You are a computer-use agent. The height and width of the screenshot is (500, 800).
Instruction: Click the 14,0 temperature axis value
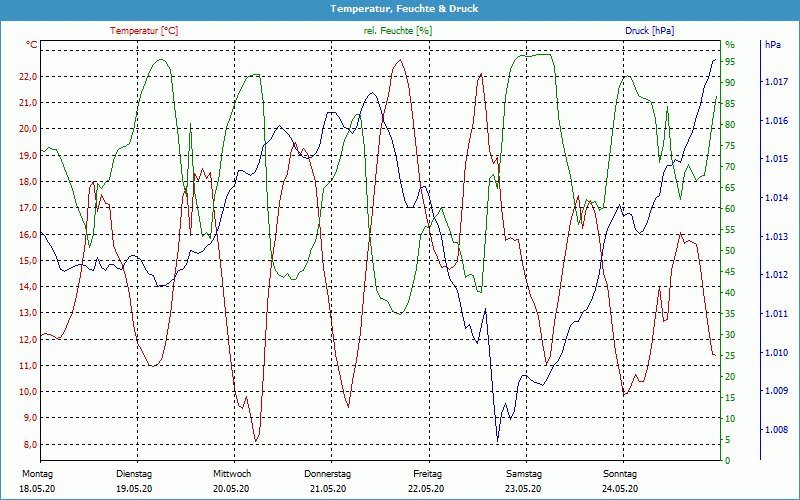(x=28, y=287)
